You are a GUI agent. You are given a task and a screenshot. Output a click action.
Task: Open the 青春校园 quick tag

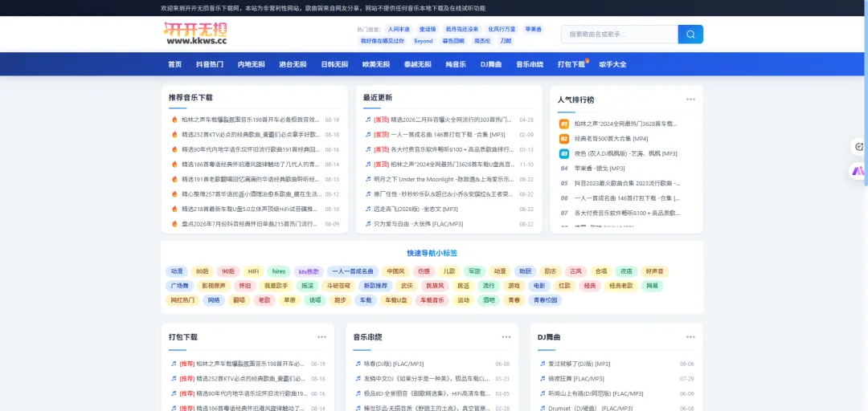545,300
